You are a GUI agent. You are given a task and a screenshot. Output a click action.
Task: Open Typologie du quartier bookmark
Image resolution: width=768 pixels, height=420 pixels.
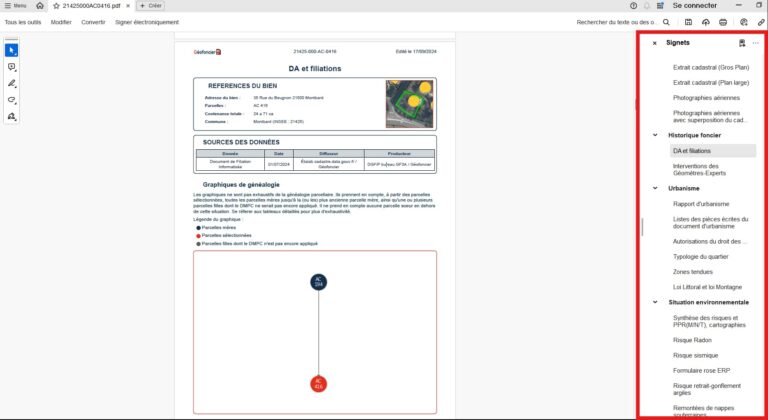[700, 256]
